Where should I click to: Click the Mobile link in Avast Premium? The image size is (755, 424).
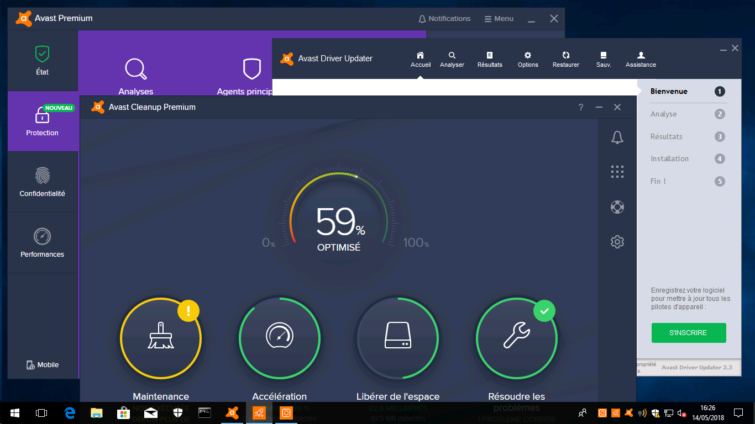point(42,365)
